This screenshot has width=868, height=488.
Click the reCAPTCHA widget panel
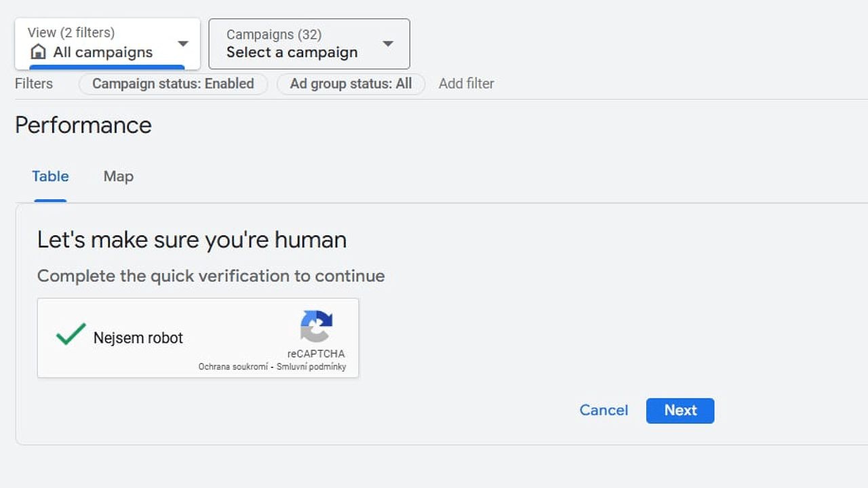(197, 338)
